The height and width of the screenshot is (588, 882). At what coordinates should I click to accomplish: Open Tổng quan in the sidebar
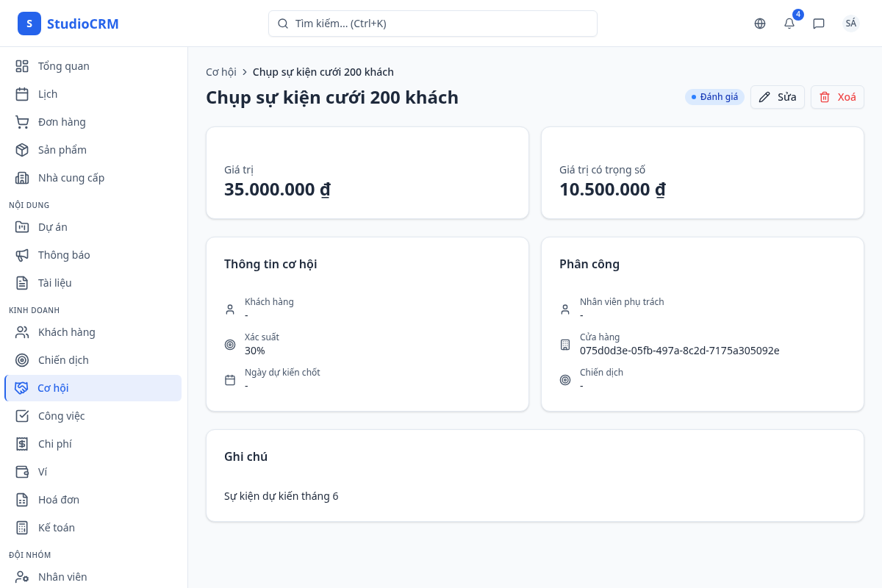pyautogui.click(x=63, y=66)
